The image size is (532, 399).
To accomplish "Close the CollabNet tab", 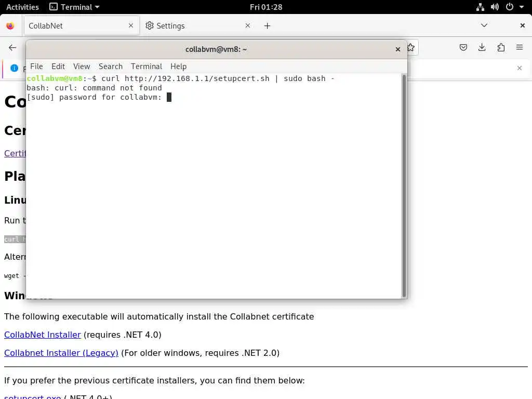I will (x=130, y=25).
